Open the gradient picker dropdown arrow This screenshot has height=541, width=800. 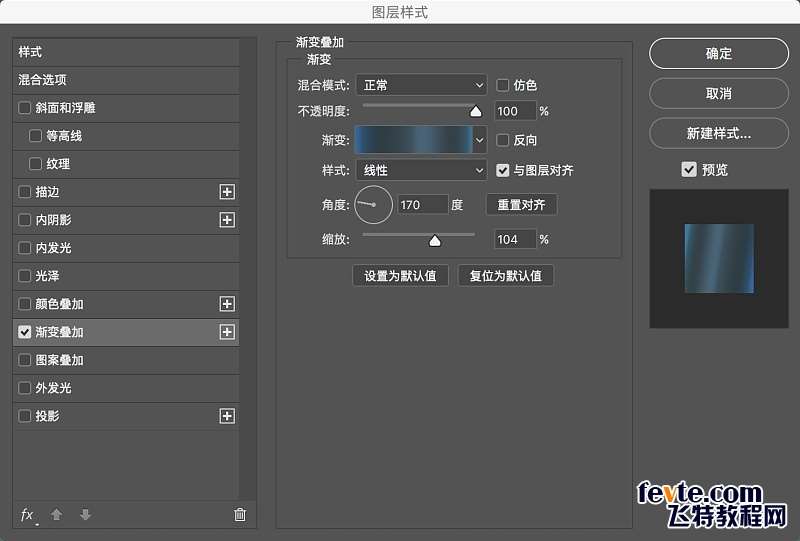480,140
